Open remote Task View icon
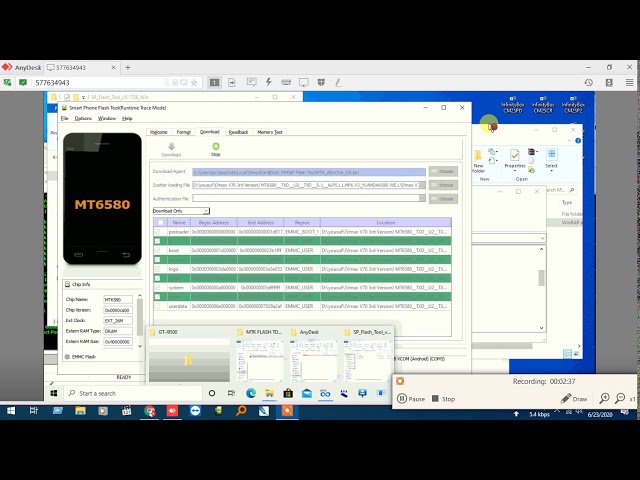The height and width of the screenshot is (480, 640). (x=231, y=393)
